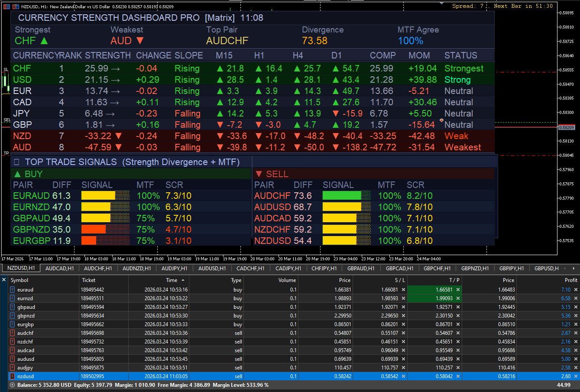The height and width of the screenshot is (392, 580).
Task: Open the AUDJPY,H1 chart tab
Action: (x=175, y=269)
